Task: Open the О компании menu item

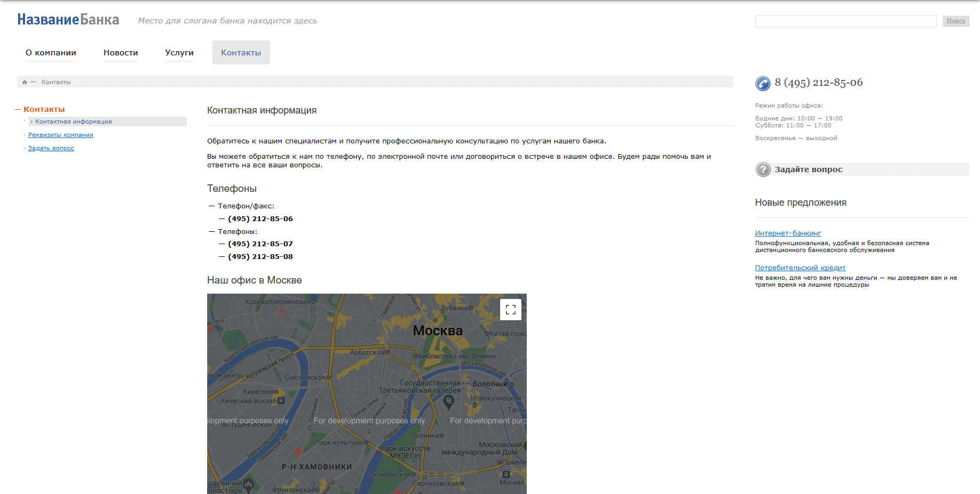Action: coord(51,53)
